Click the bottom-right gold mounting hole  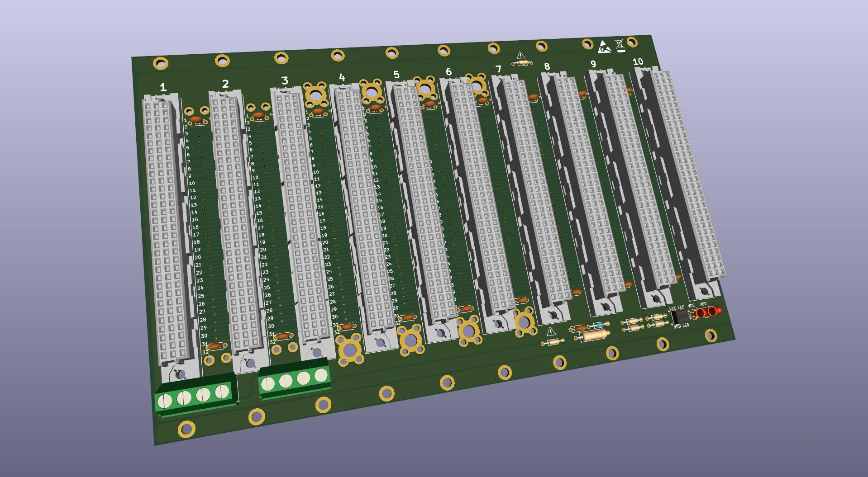click(711, 335)
